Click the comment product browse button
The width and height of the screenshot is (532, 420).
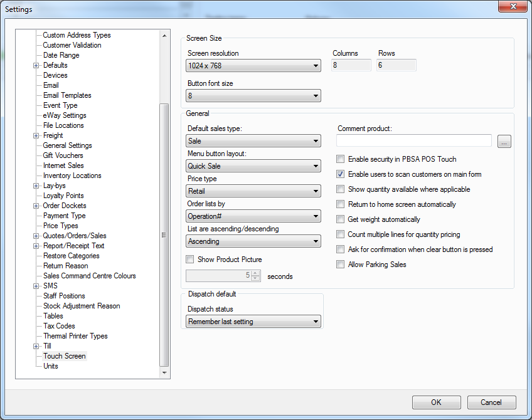click(504, 142)
